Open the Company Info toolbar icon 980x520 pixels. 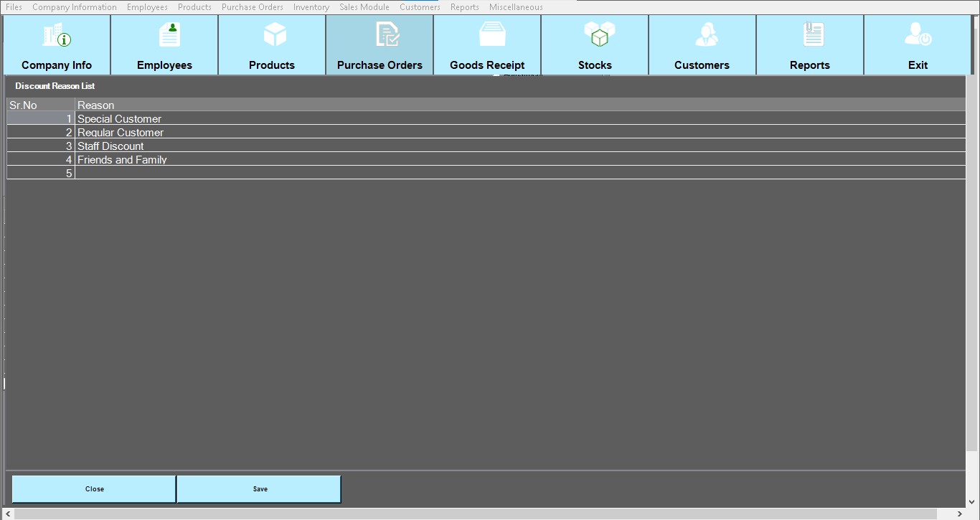[57, 36]
